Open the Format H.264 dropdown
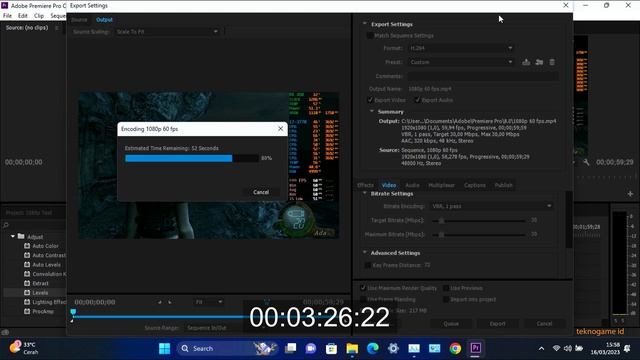Viewport: 640px width, 360px height. pyautogui.click(x=460, y=48)
